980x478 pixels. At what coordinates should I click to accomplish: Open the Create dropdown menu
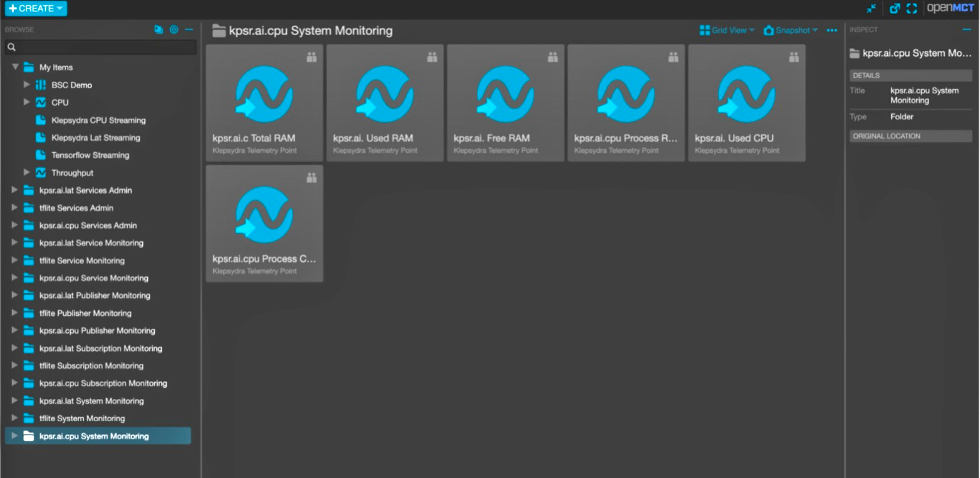[36, 8]
